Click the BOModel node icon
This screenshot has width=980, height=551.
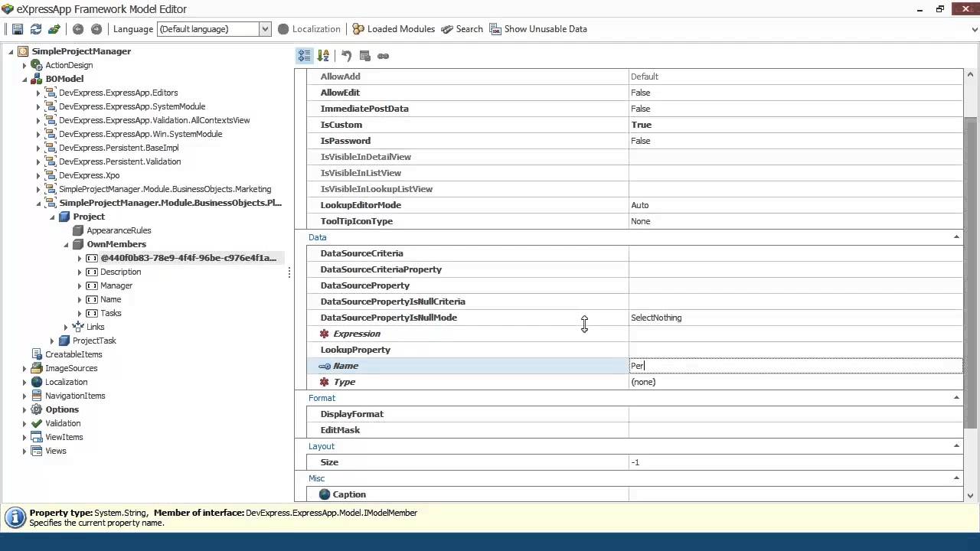(37, 79)
